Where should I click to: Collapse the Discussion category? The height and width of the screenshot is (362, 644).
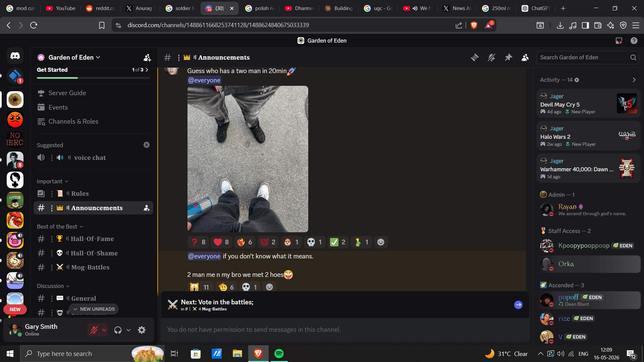click(53, 286)
